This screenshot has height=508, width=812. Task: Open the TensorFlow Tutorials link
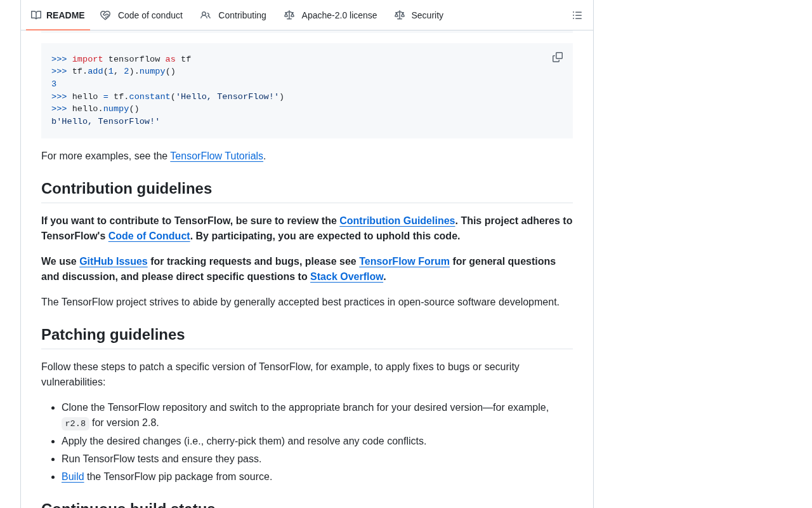point(216,156)
